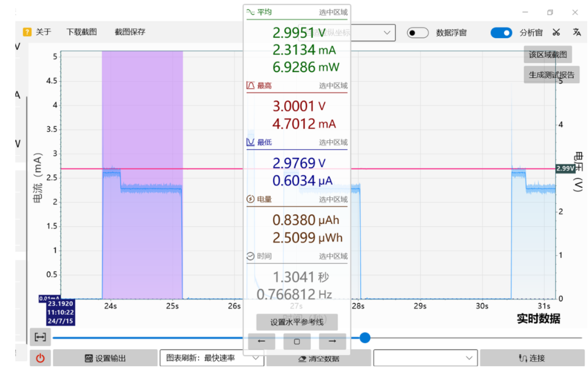Click the 最低 valley icon
The width and height of the screenshot is (588, 367).
(x=250, y=142)
